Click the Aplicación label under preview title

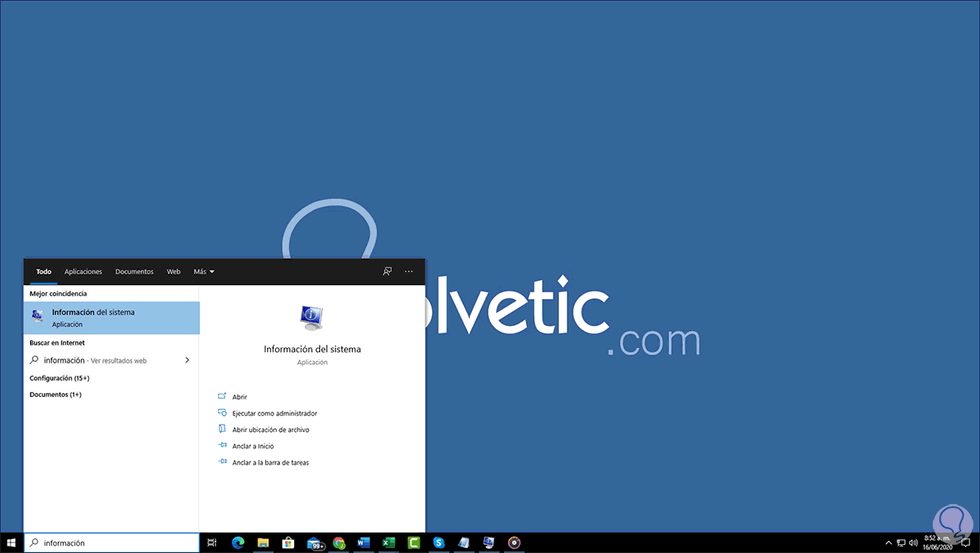click(x=312, y=362)
